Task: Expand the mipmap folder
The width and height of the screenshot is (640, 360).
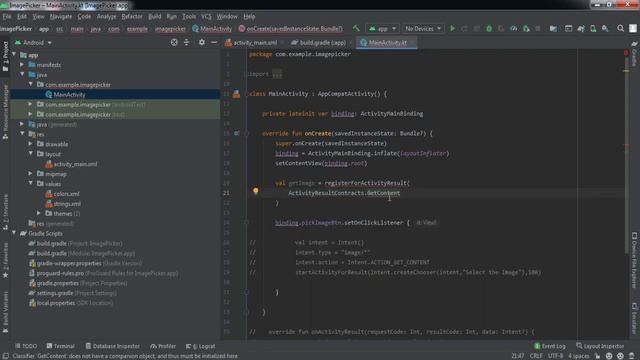Action: tap(31, 173)
